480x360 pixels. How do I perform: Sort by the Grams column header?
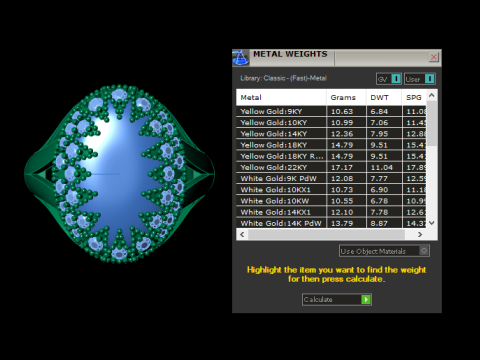tap(346, 97)
